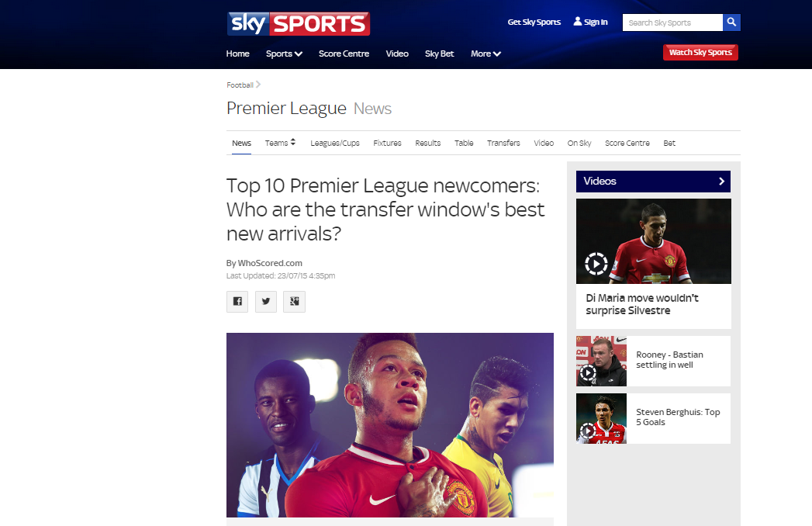
Task: Switch to the Transfers tab
Action: click(503, 143)
